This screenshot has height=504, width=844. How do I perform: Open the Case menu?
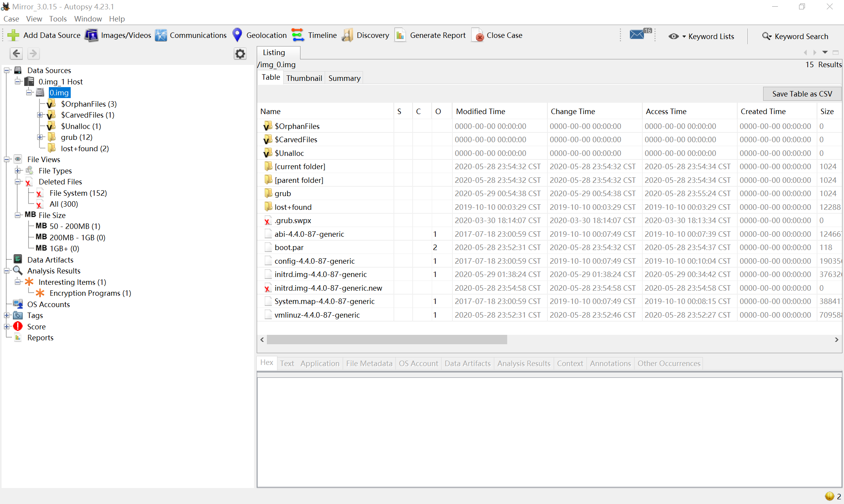[x=11, y=19]
